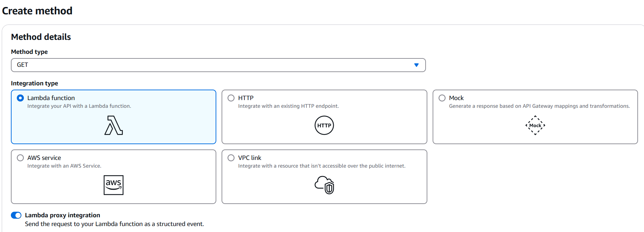Click the 'Method type' field label

(x=29, y=52)
